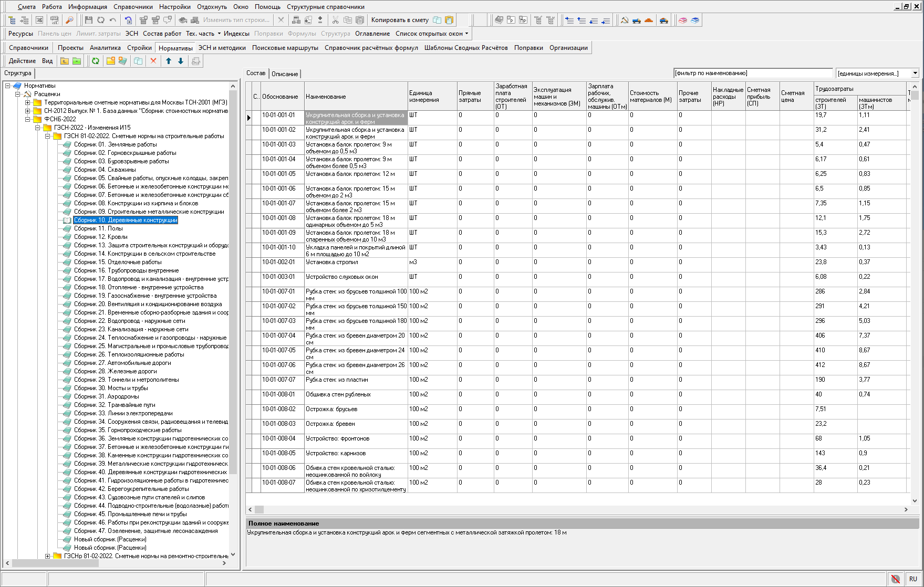Open the Справочники menu
This screenshot has height=587, width=924.
point(133,7)
